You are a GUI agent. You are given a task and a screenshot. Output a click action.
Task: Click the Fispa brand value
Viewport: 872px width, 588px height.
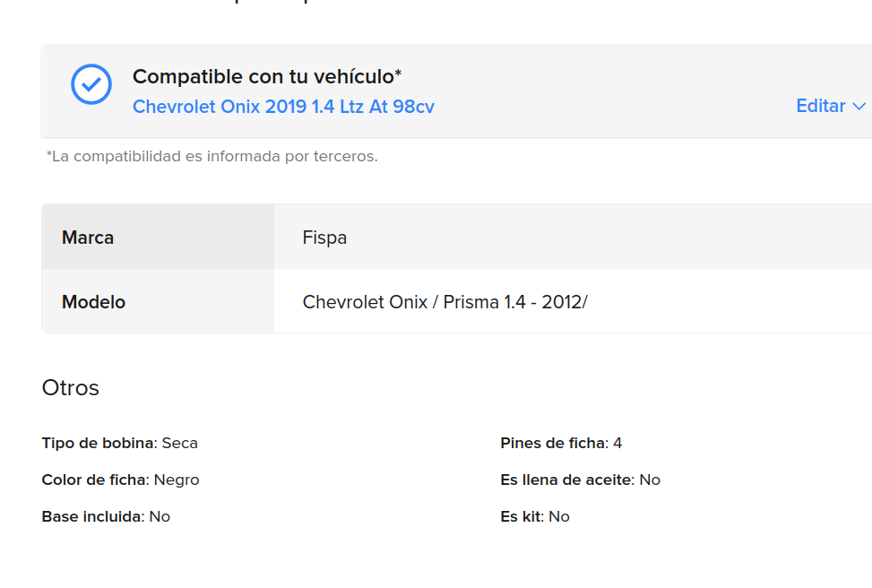pyautogui.click(x=324, y=238)
